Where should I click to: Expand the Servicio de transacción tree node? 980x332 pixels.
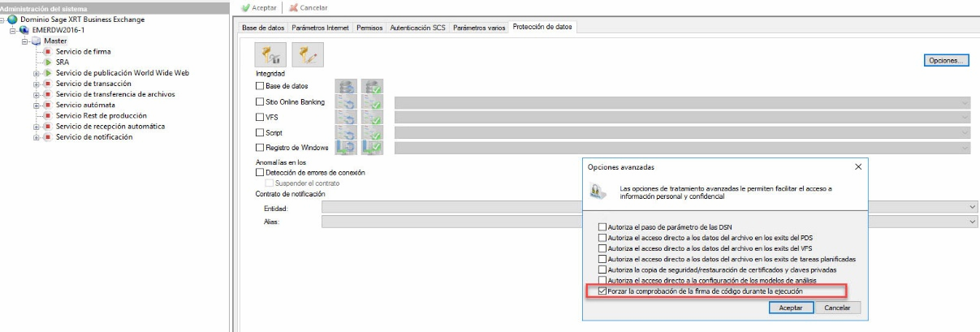pyautogui.click(x=36, y=84)
